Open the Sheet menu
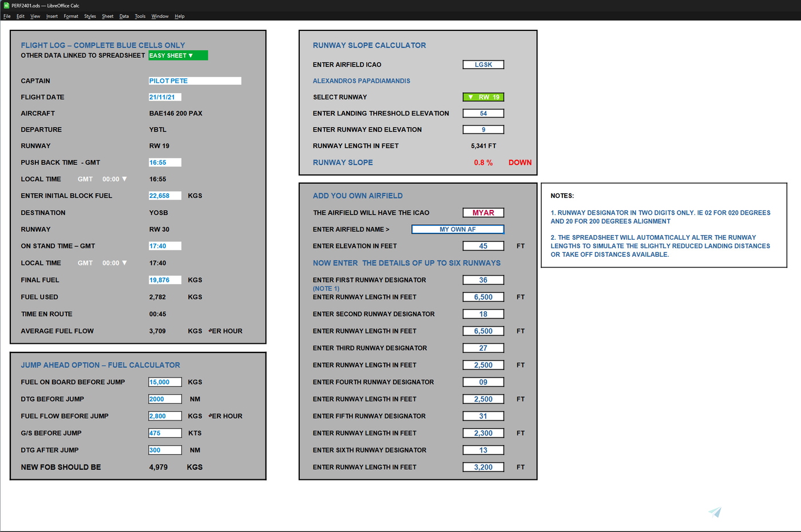This screenshot has width=801, height=532. (108, 16)
